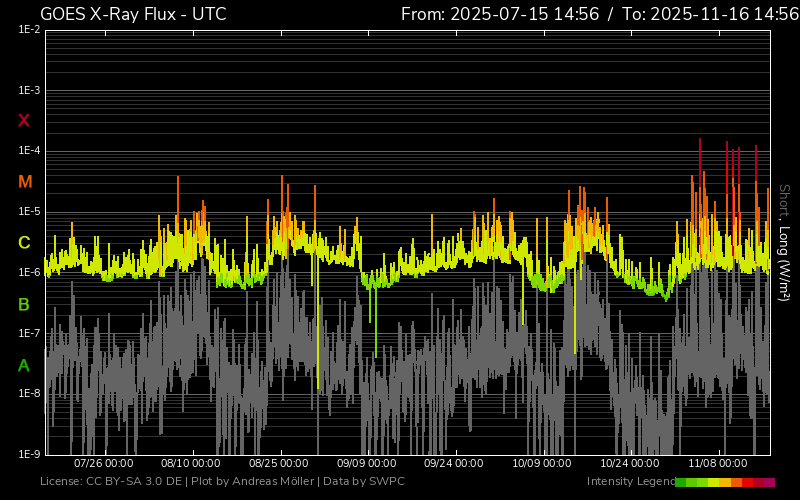Click the dark green swatch in intensity legend

click(681, 482)
